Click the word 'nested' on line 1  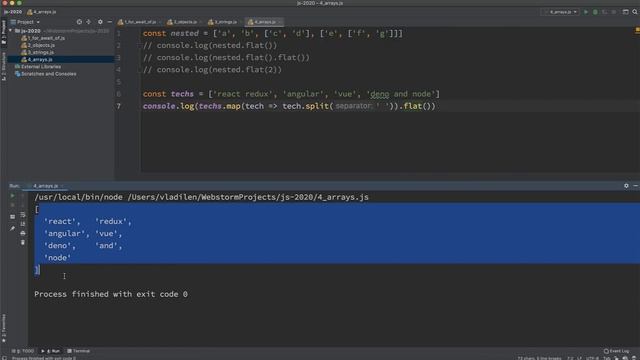pyautogui.click(x=184, y=33)
